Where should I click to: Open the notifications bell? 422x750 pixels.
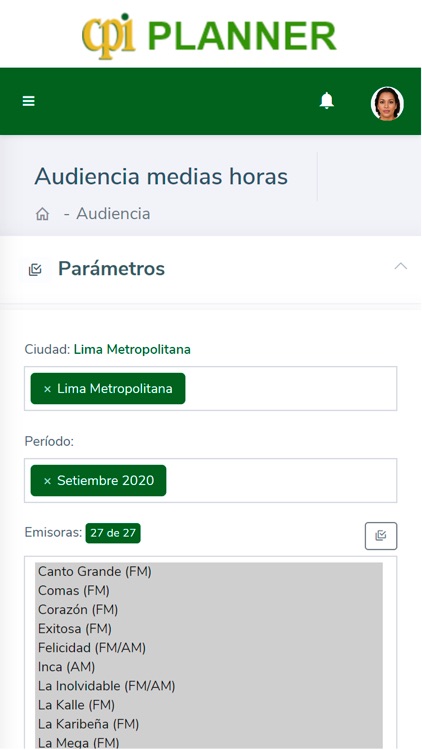327,101
